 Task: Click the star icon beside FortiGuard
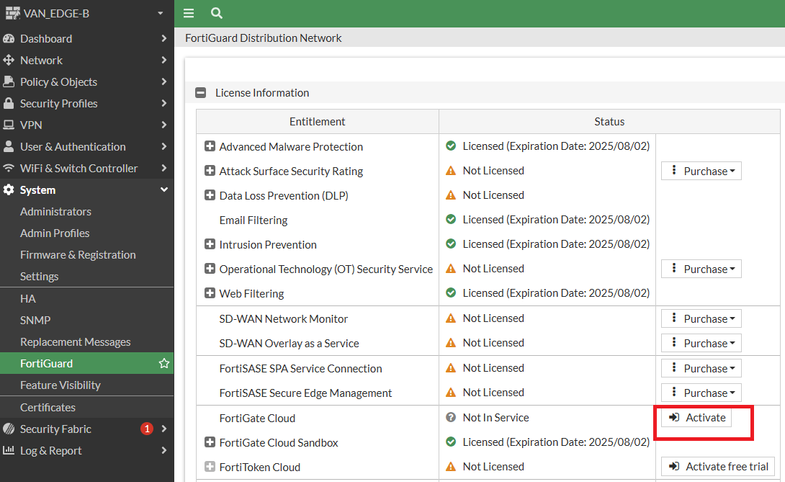coord(164,364)
